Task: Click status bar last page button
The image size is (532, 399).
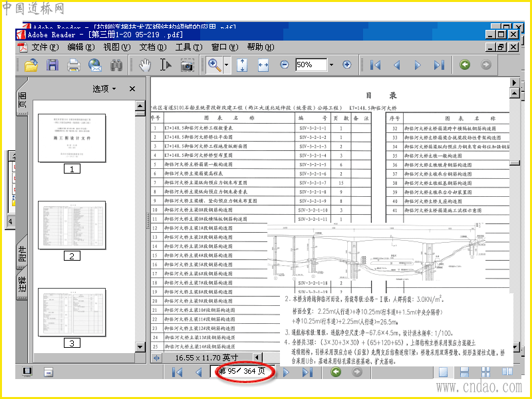Action: point(307,372)
